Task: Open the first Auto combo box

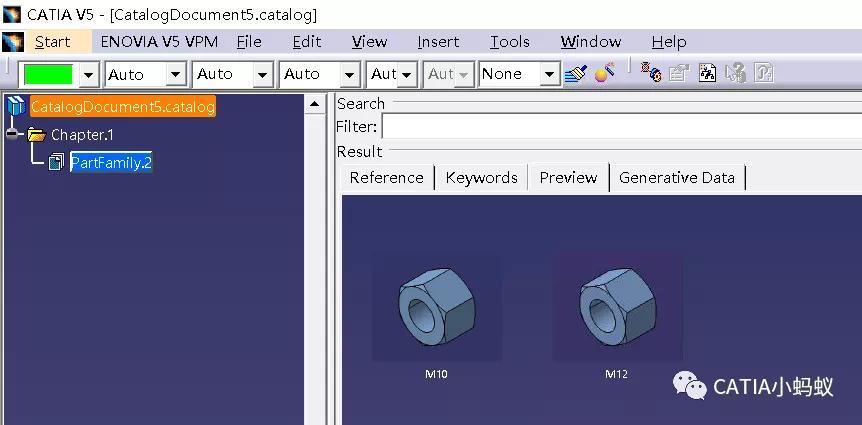Action: 146,74
